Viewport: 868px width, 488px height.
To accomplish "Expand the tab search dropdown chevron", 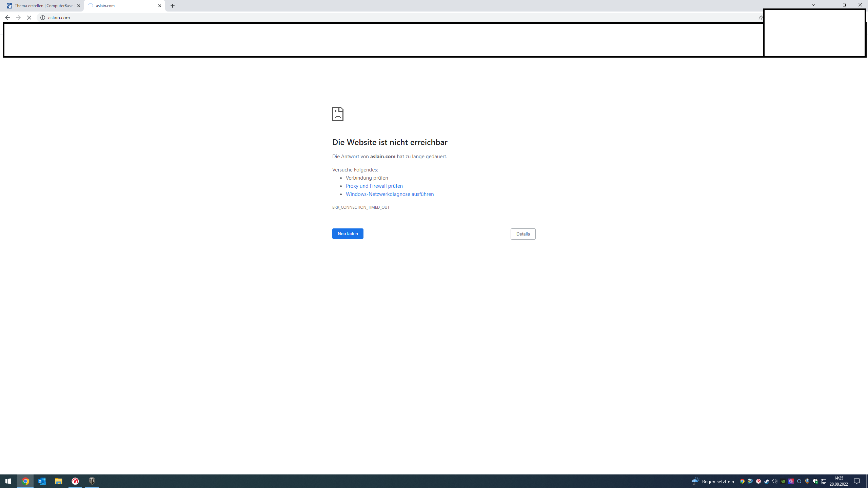I will click(813, 5).
